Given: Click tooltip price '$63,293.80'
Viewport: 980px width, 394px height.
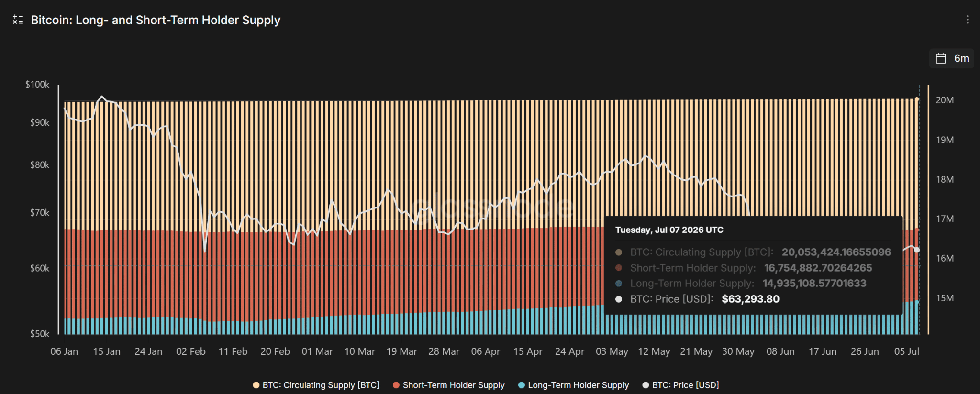Looking at the screenshot, I should (751, 299).
